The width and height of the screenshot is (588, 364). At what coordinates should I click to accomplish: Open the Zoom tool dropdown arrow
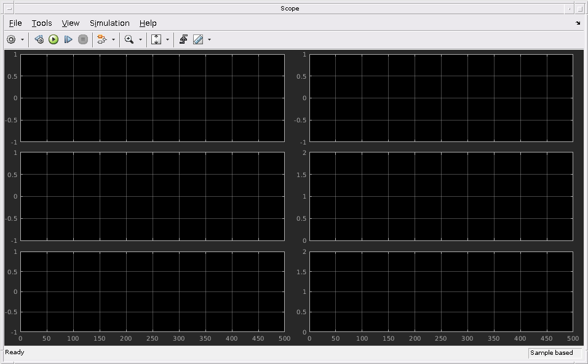click(140, 40)
